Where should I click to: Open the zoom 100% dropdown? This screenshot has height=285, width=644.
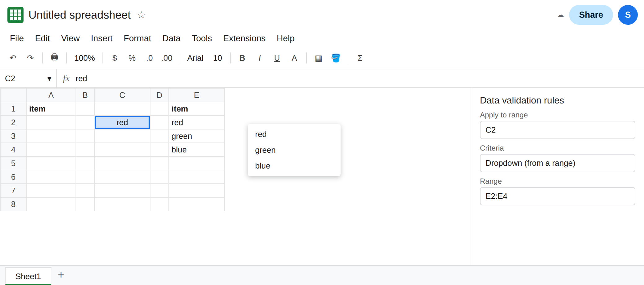pyautogui.click(x=85, y=58)
